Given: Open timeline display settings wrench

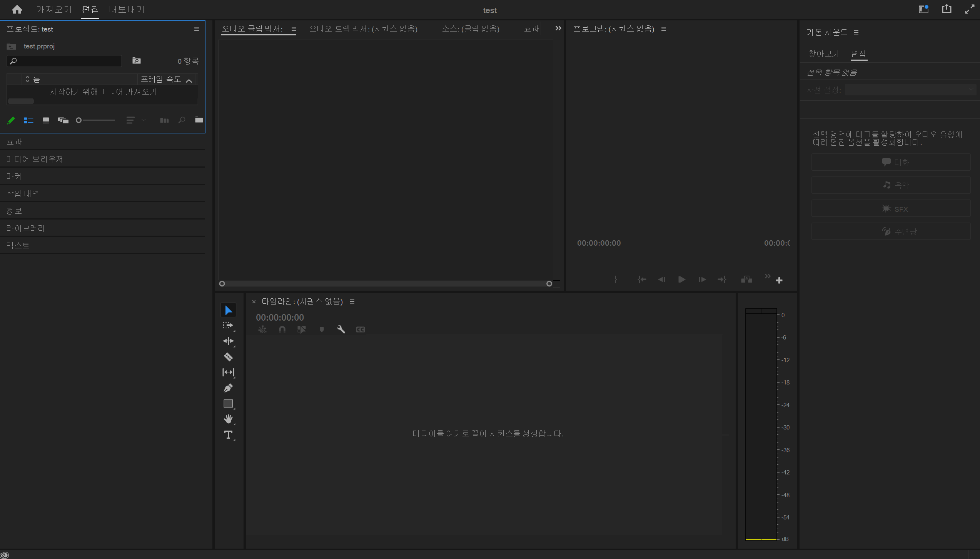Looking at the screenshot, I should coord(341,329).
